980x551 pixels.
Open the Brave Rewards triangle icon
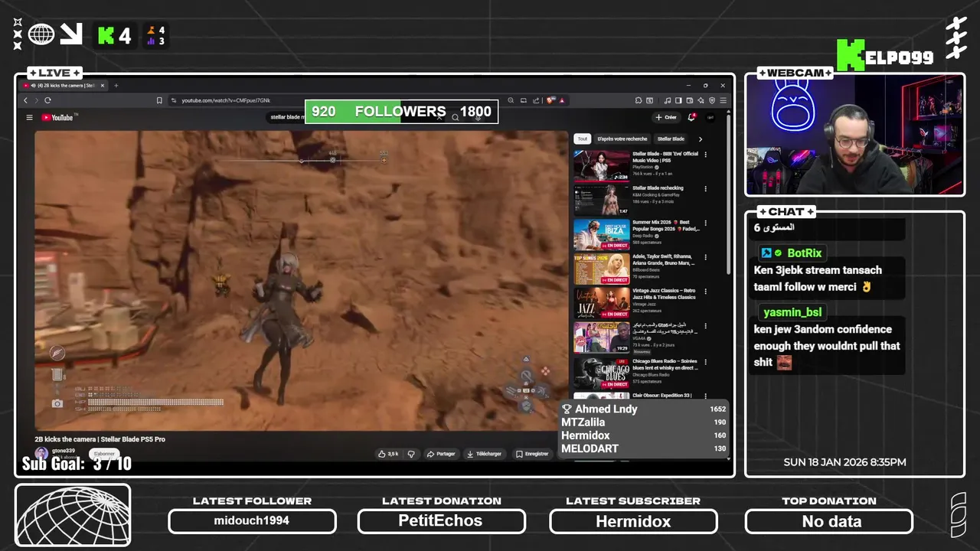(561, 100)
